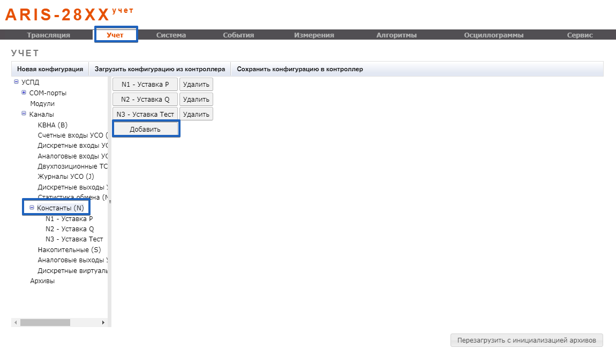
Task: Select Накопительные (S) tree item
Action: tap(69, 250)
